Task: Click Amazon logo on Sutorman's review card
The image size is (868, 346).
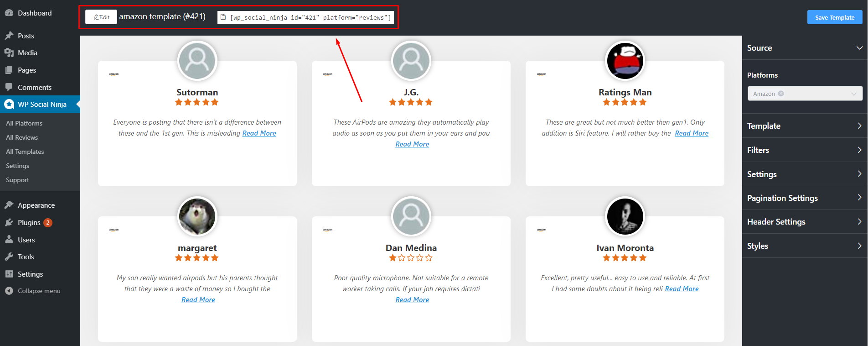Action: pos(114,74)
